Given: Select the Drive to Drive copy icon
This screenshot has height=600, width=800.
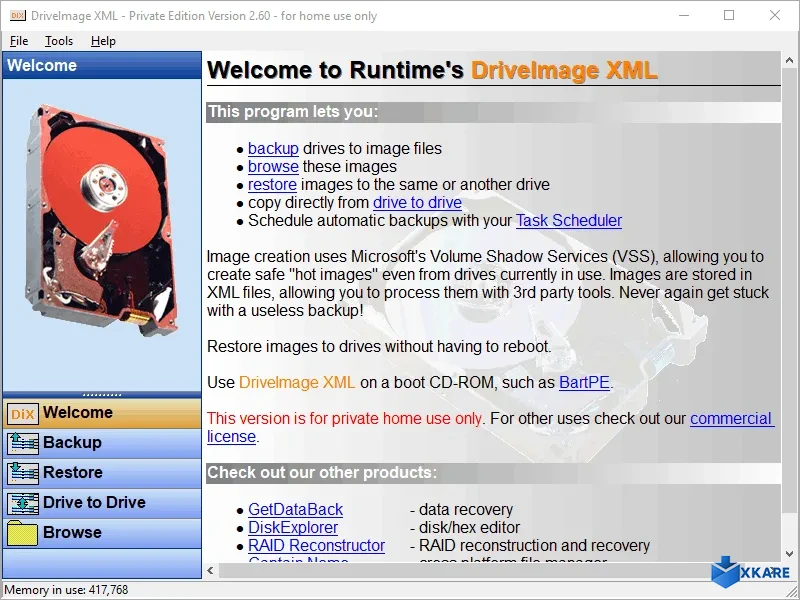Looking at the screenshot, I should point(22,502).
